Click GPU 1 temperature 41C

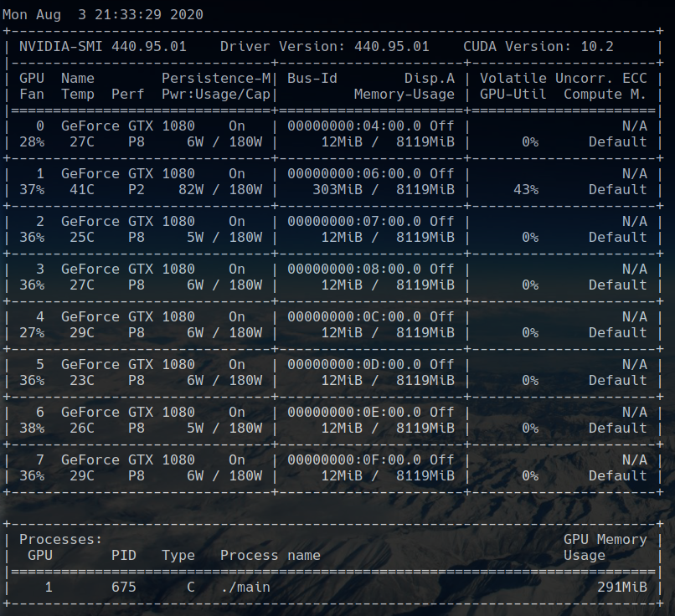click(82, 190)
